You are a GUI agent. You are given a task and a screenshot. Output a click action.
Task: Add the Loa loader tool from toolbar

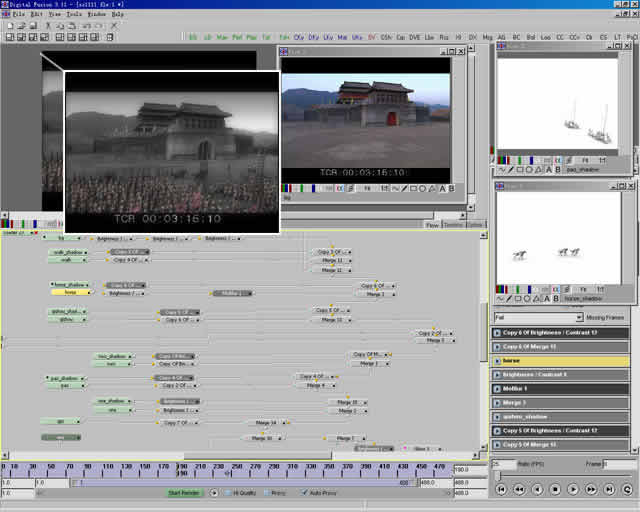[x=545, y=37]
